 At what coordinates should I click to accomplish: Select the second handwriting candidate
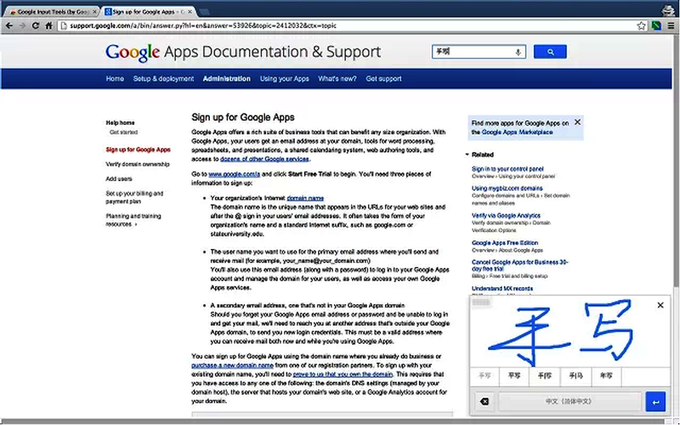pyautogui.click(x=514, y=376)
